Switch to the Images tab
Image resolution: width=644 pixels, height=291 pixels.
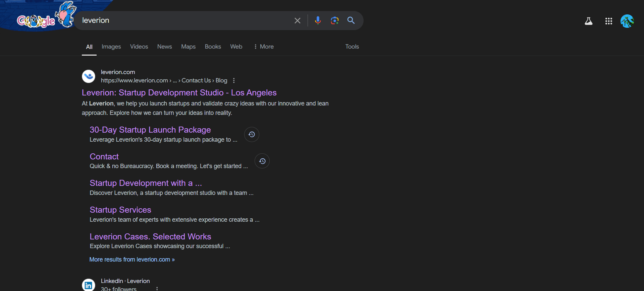111,47
